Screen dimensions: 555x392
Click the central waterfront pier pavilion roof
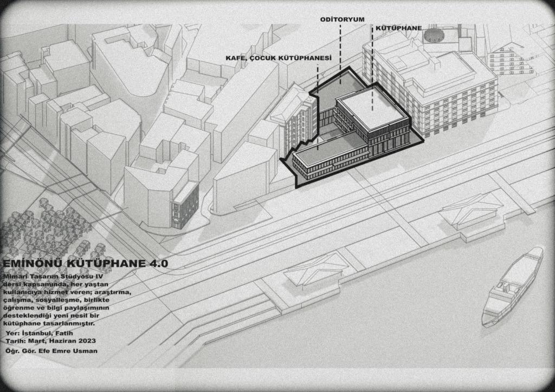[315, 267]
